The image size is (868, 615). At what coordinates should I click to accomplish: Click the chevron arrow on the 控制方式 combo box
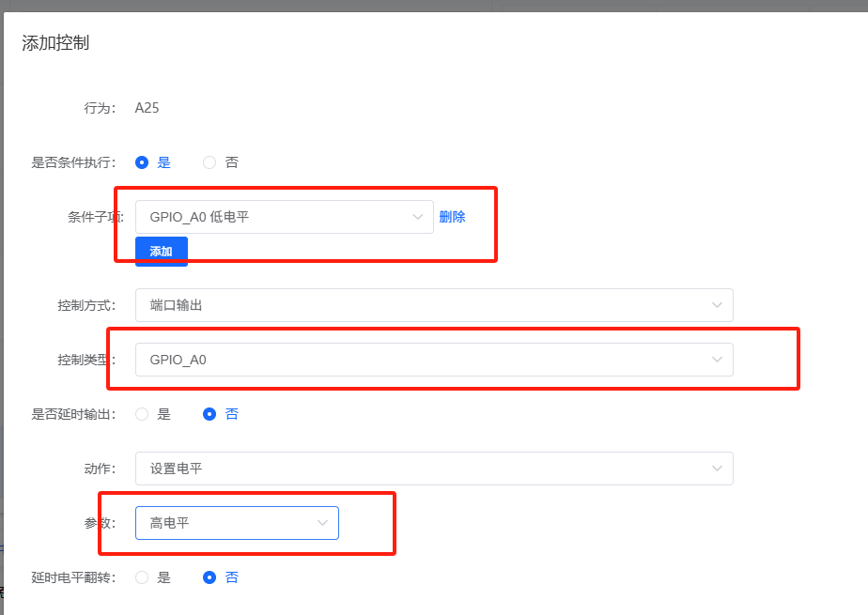[x=719, y=304]
